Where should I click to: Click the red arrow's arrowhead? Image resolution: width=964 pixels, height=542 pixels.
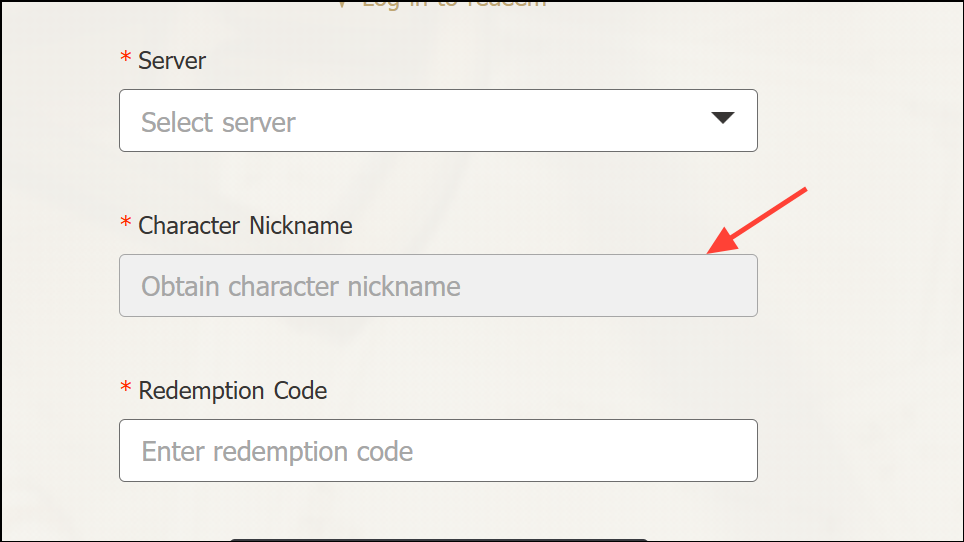pos(715,246)
